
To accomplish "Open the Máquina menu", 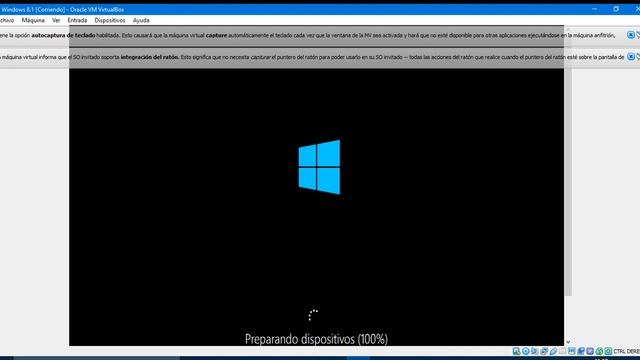I will (x=33, y=20).
